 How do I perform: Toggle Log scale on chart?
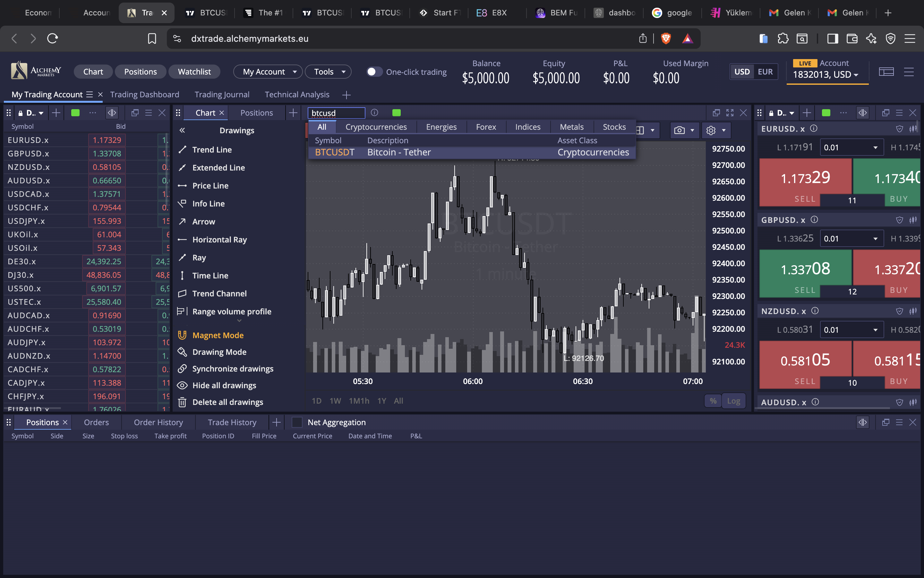[x=733, y=401]
